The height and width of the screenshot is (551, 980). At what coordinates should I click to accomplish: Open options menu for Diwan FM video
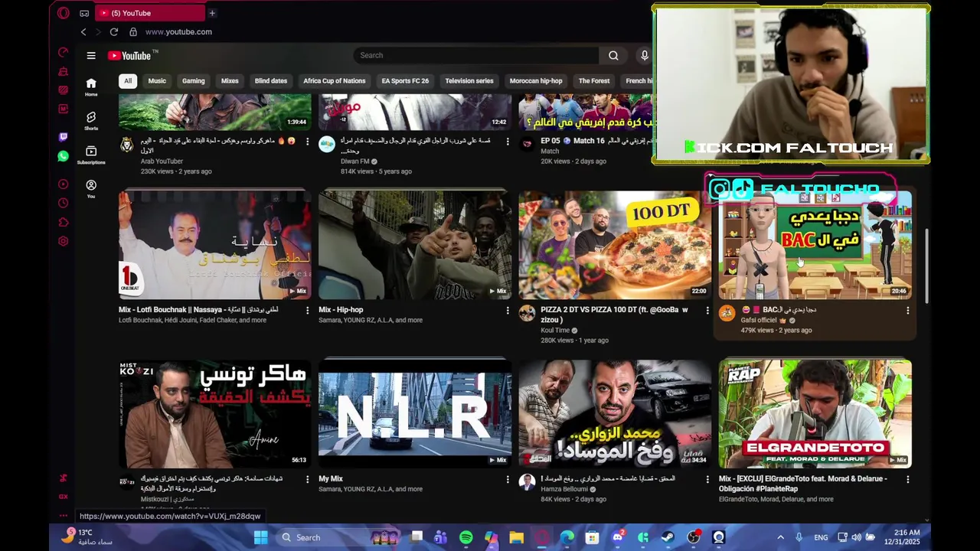tap(507, 142)
